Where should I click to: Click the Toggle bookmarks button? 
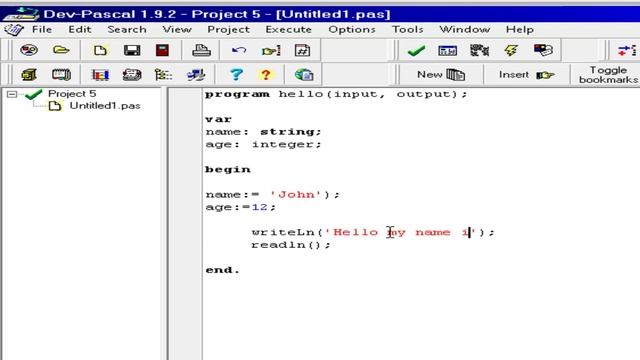[608, 75]
